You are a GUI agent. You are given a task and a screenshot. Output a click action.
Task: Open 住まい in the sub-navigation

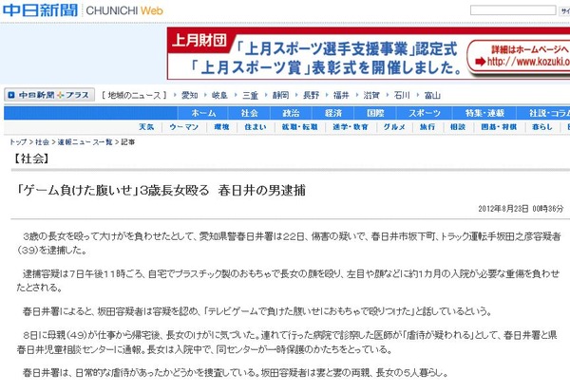tap(256, 127)
